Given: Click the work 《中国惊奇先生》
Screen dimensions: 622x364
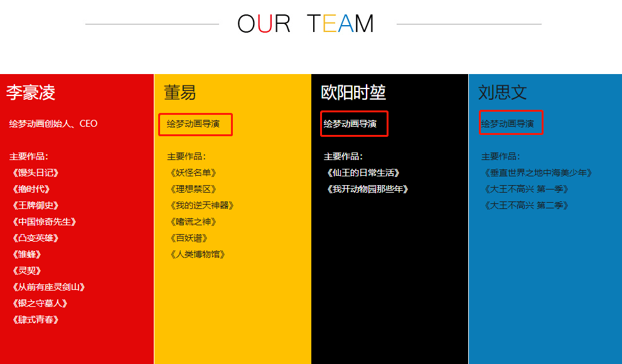Looking at the screenshot, I should tap(45, 222).
